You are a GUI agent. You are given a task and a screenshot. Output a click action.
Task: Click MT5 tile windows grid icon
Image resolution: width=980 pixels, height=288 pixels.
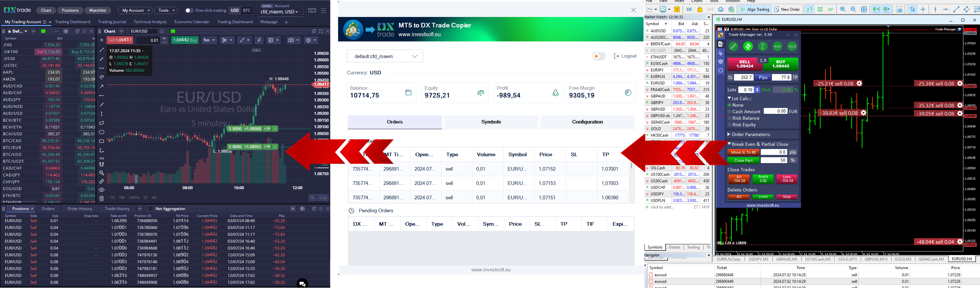pos(864,9)
